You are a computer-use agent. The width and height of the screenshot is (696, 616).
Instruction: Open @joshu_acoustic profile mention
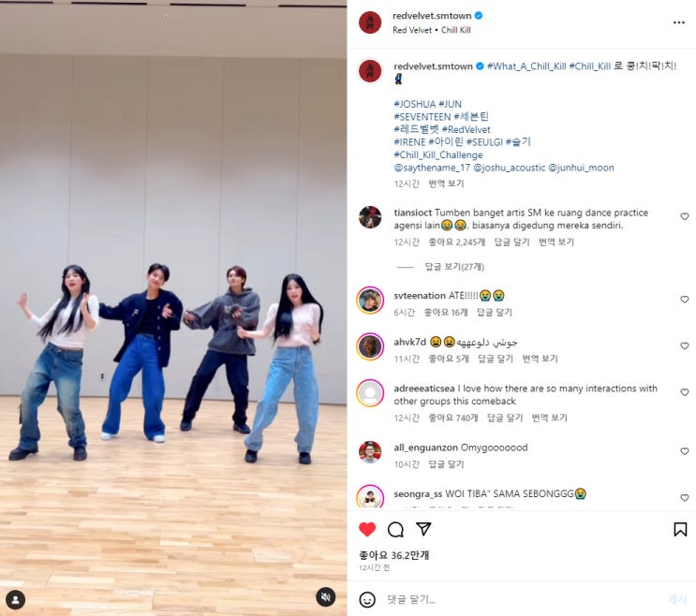point(510,168)
